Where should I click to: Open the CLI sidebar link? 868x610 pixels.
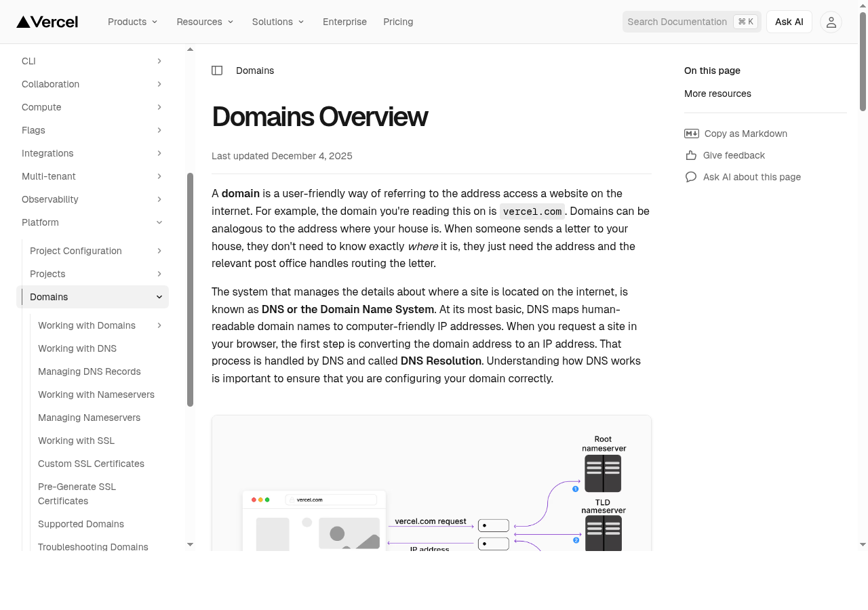click(28, 61)
